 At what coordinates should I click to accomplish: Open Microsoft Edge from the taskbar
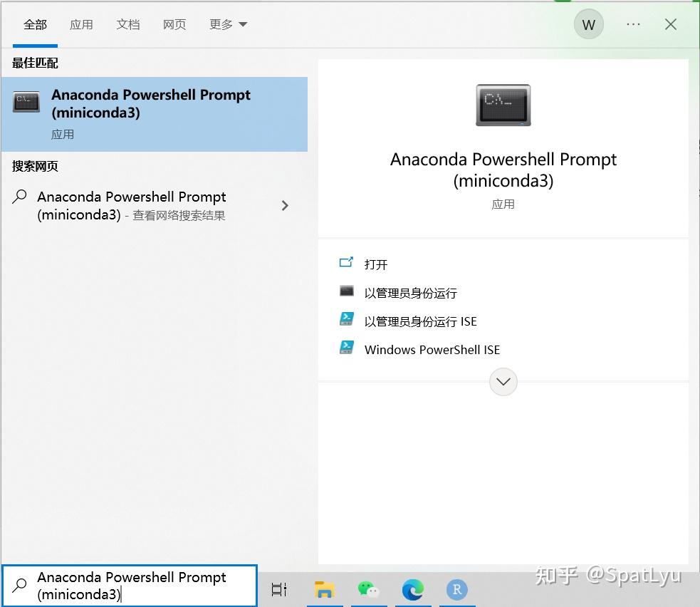click(x=413, y=589)
